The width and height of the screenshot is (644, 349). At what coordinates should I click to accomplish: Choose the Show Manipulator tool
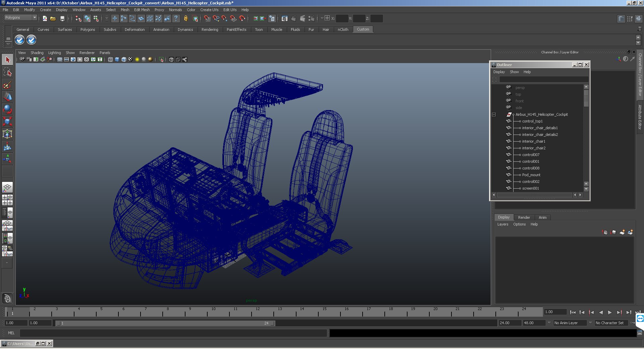[7, 158]
